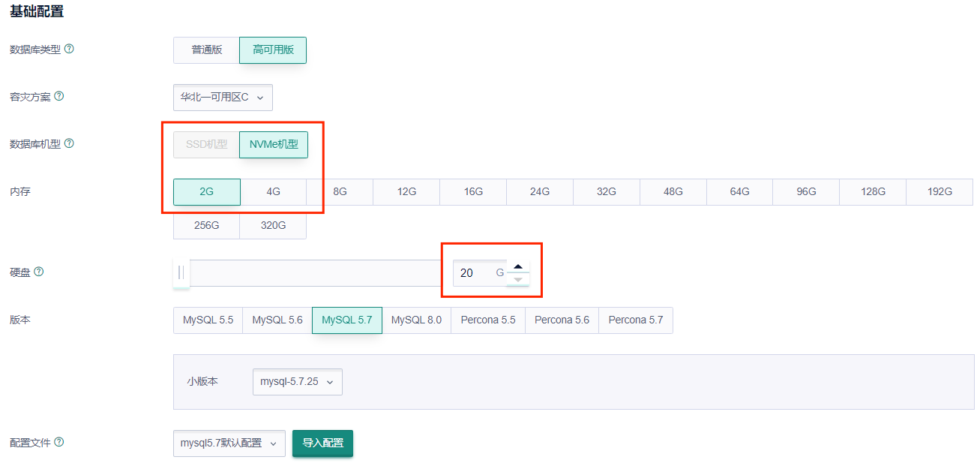
Task: Select 普通版 database type
Action: 206,50
